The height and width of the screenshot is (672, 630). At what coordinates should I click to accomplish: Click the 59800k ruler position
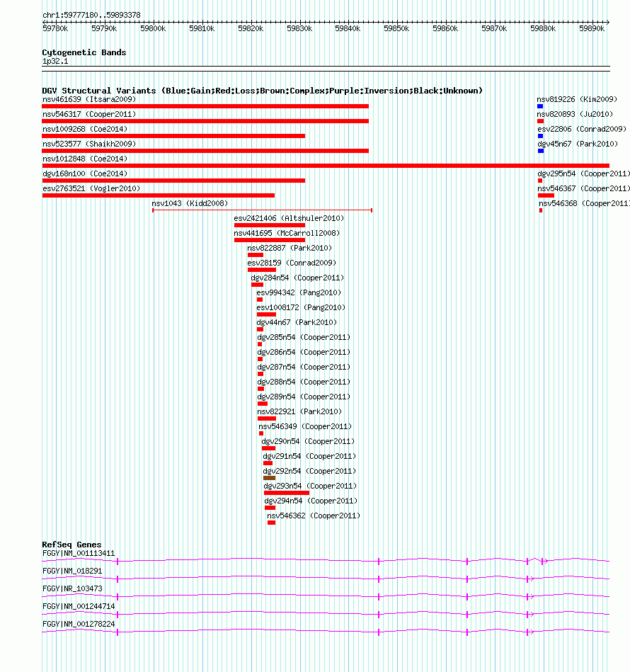[153, 29]
